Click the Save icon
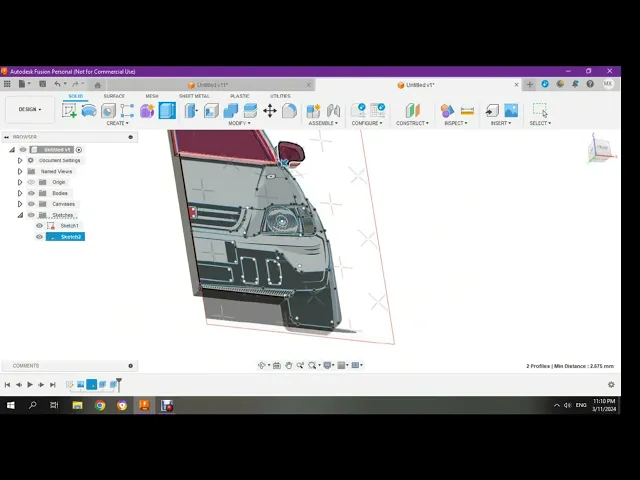The width and height of the screenshot is (640, 480). (42, 84)
